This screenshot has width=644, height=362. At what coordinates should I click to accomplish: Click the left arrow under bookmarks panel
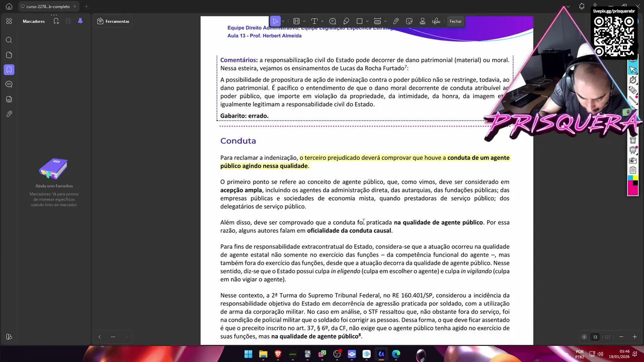click(x=100, y=337)
